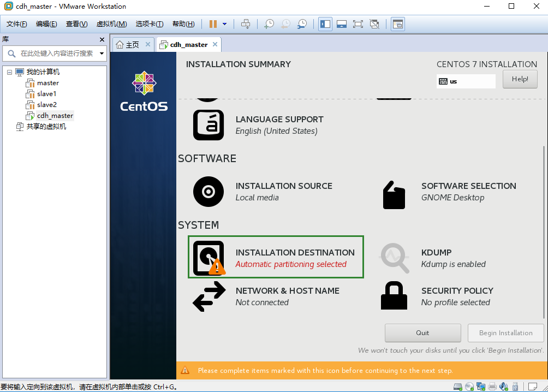Close the 主页 tab
The image size is (548, 392).
[x=148, y=44]
